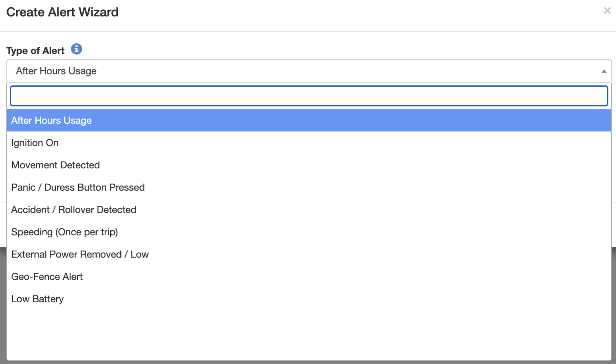The image size is (616, 364).
Task: Close the Create Alert Wizard dialog
Action: tap(607, 11)
